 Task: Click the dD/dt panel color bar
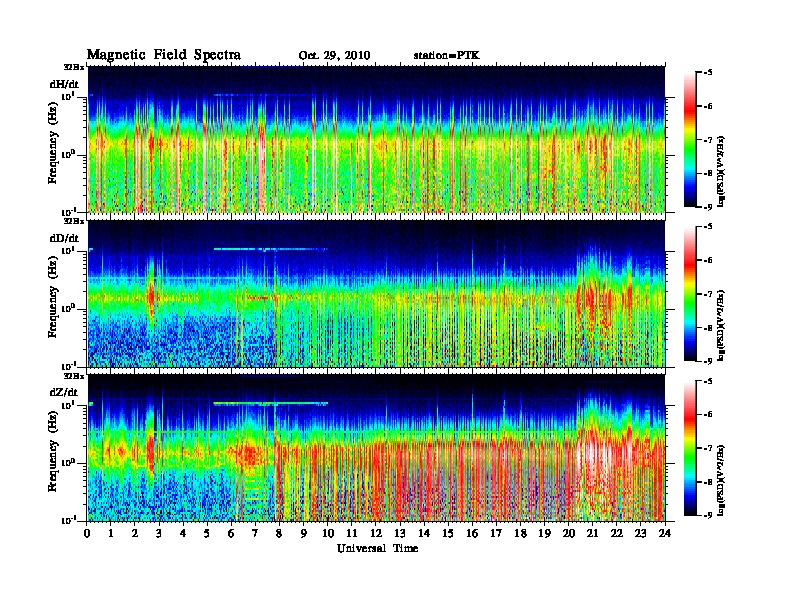[689, 293]
